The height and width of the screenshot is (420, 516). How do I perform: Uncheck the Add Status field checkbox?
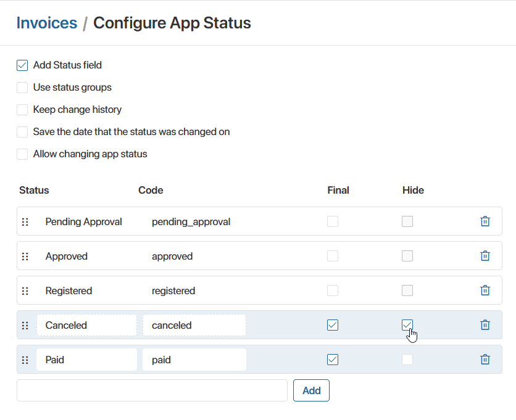coord(22,65)
